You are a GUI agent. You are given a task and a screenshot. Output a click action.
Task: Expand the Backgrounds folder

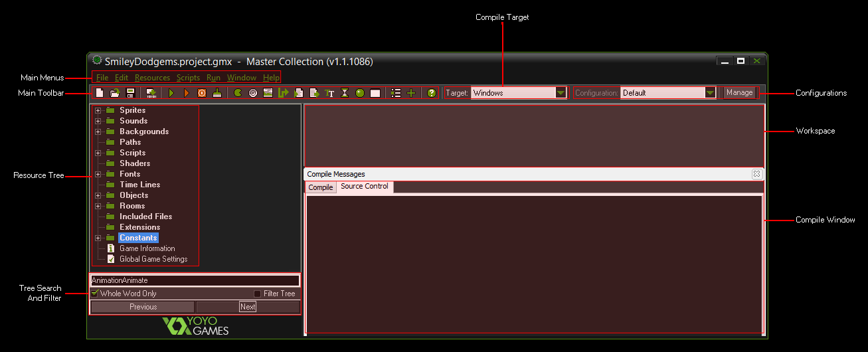tap(98, 132)
